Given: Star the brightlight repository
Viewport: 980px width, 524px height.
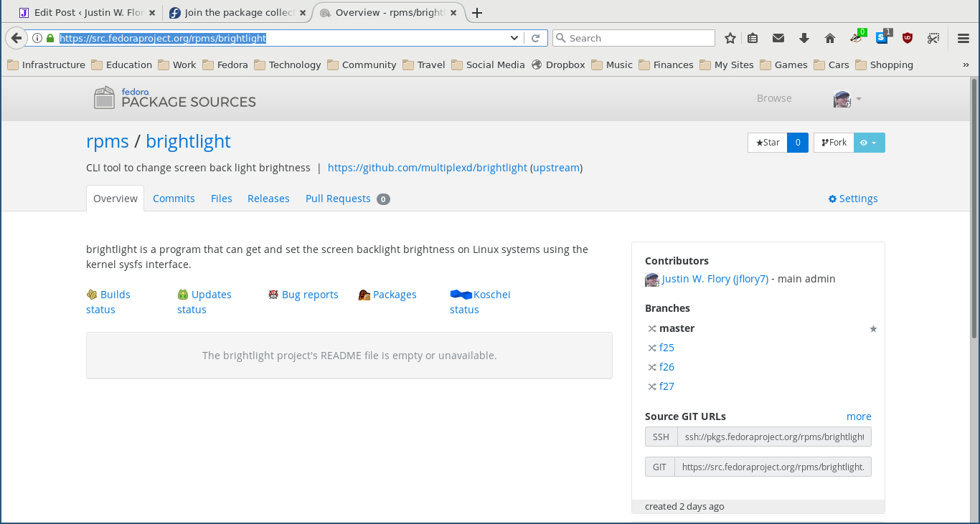Looking at the screenshot, I should point(766,142).
